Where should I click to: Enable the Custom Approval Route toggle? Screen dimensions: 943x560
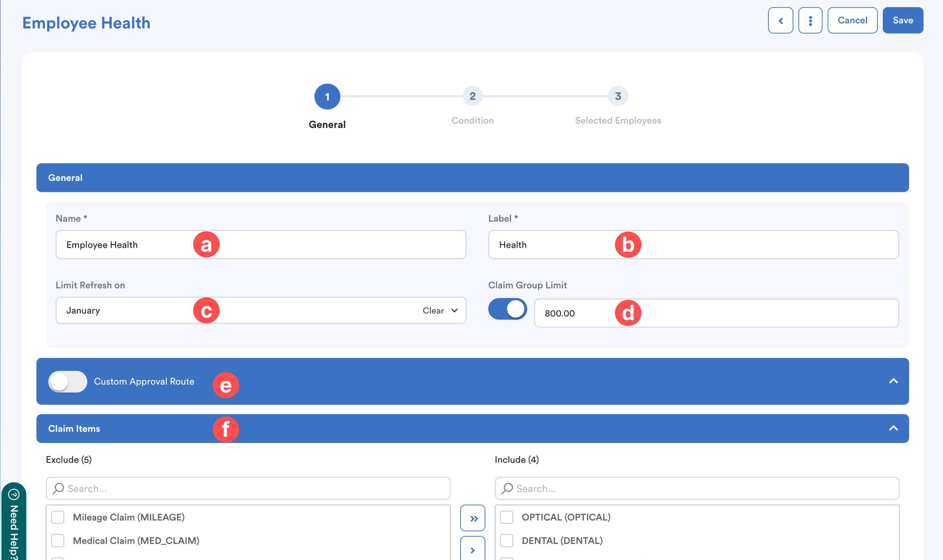(x=68, y=381)
